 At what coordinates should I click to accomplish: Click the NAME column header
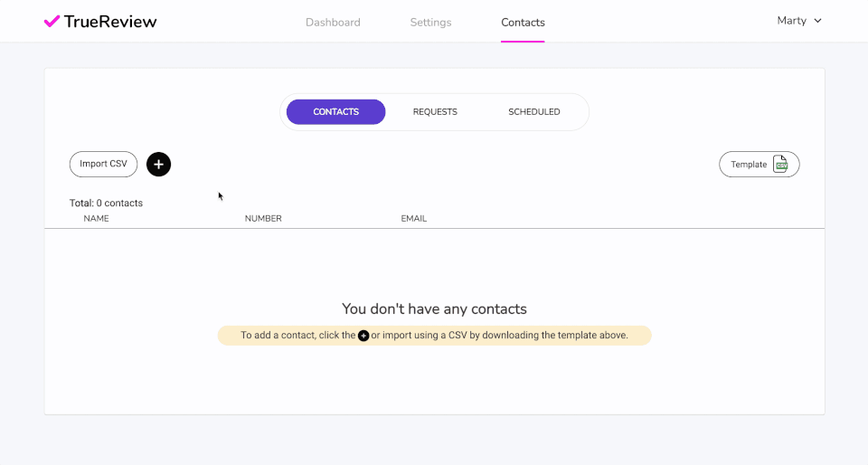point(96,219)
